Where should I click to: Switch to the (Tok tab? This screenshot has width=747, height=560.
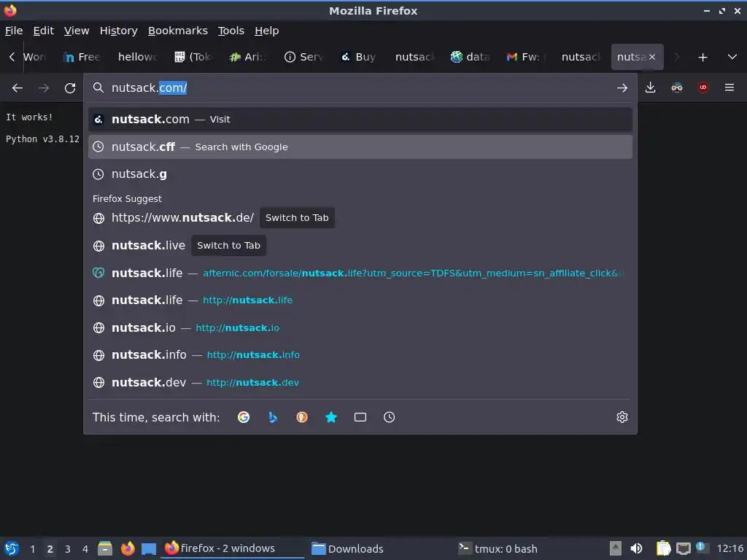[193, 57]
